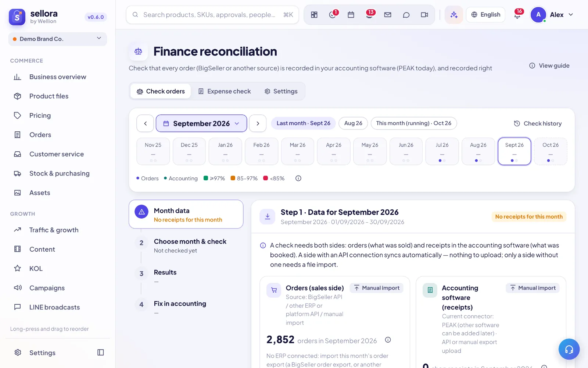This screenshot has width=588, height=368.
Task: Go to next month arrow
Action: [258, 123]
